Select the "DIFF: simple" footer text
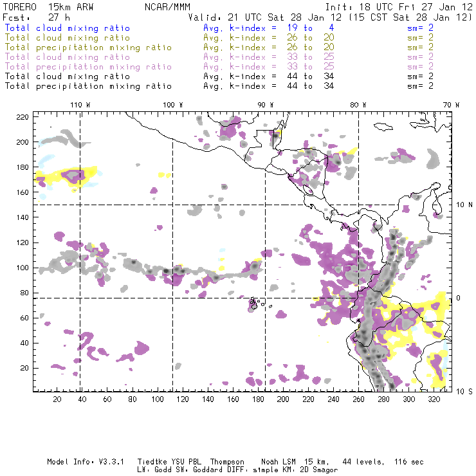The image size is (476, 476). coord(252,470)
